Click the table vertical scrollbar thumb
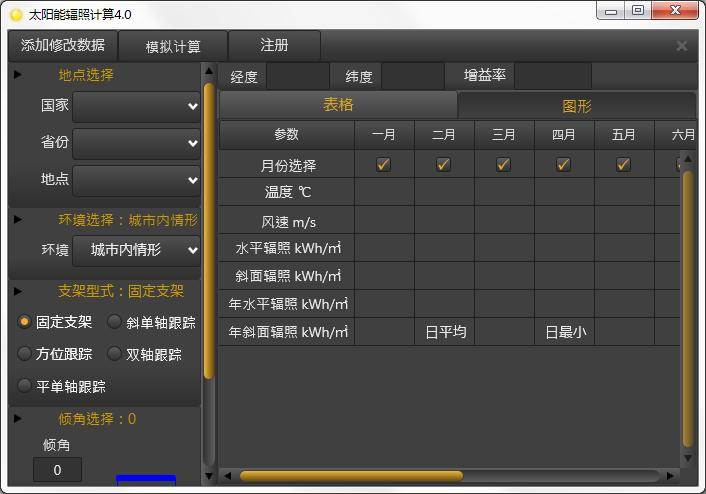Screen dimensions: 706x494 (688, 308)
